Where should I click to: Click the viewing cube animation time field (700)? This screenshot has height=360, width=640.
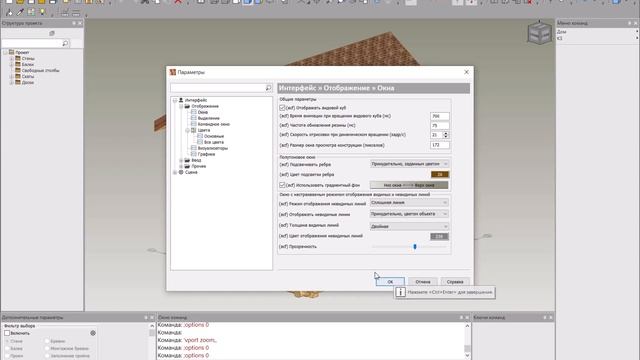pyautogui.click(x=440, y=116)
